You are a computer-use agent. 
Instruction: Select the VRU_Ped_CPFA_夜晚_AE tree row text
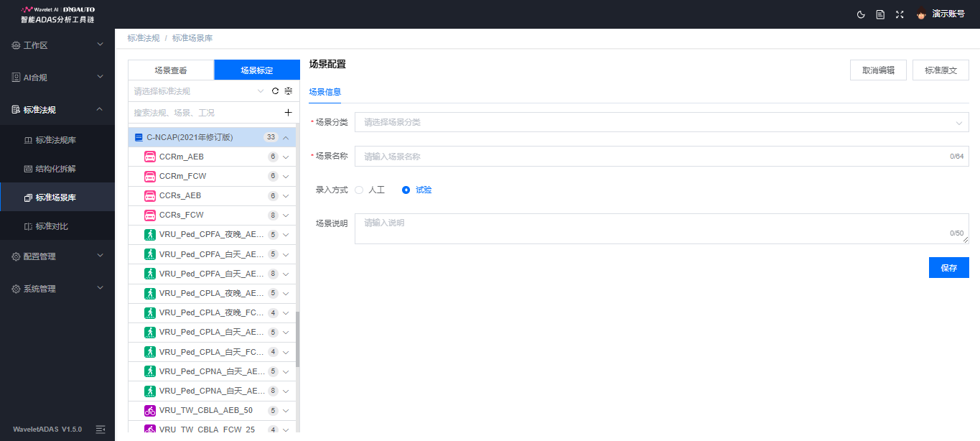tap(212, 235)
